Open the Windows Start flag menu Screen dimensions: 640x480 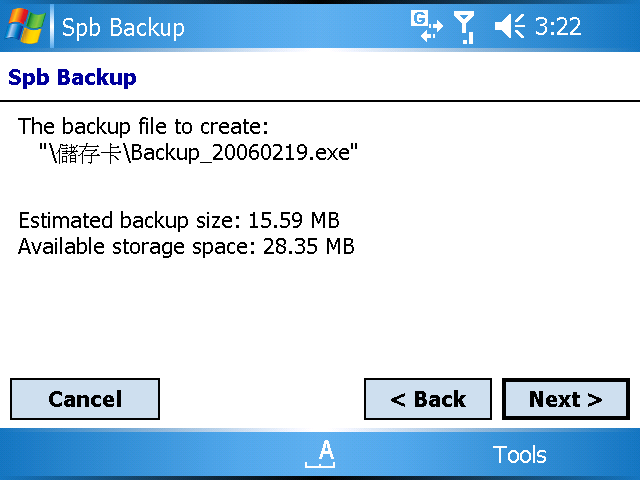[24, 26]
